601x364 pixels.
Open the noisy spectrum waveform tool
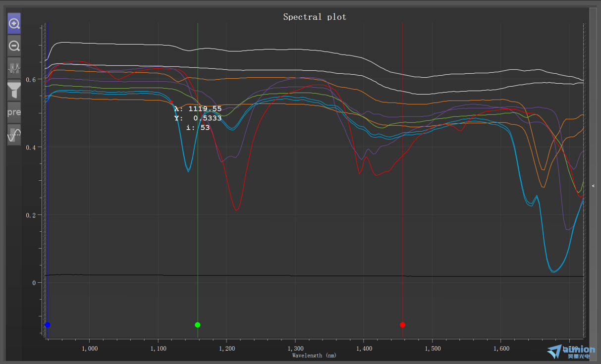click(14, 68)
